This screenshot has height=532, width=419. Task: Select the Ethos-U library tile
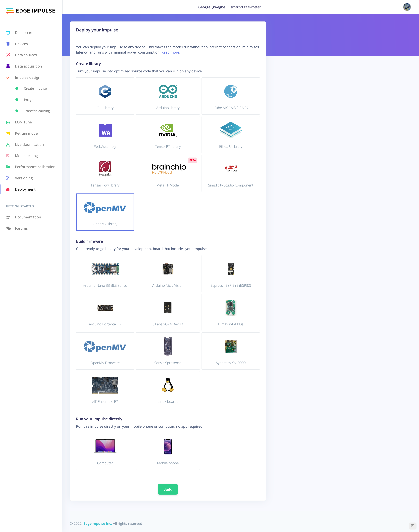(231, 135)
